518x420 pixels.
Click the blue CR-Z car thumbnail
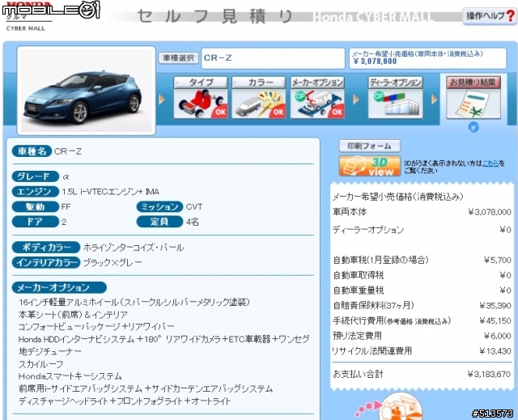tap(86, 91)
